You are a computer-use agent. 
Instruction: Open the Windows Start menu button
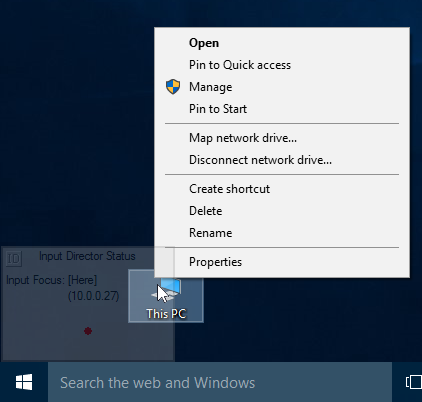pyautogui.click(x=24, y=382)
